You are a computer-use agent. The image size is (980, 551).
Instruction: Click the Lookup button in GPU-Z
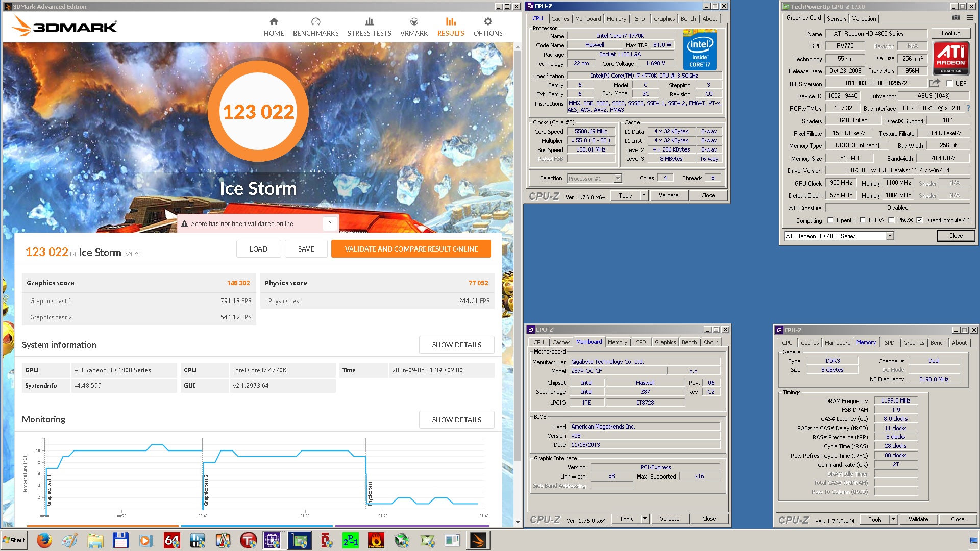(x=950, y=33)
